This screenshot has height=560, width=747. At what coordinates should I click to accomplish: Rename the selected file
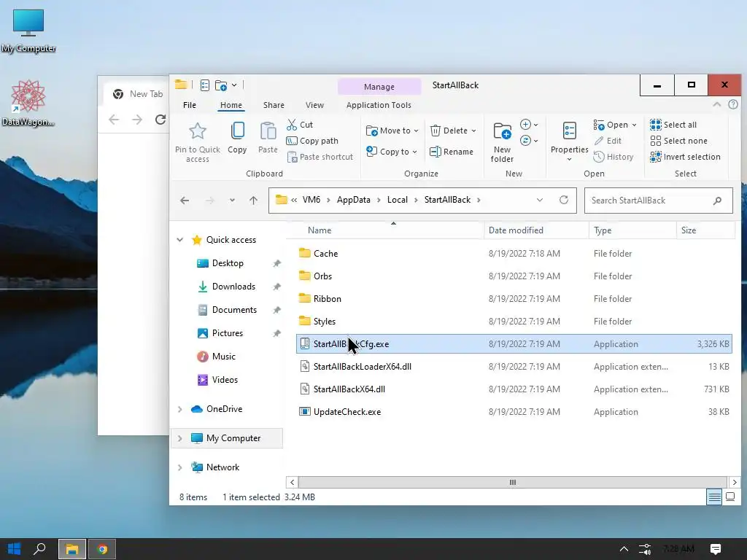pos(451,152)
